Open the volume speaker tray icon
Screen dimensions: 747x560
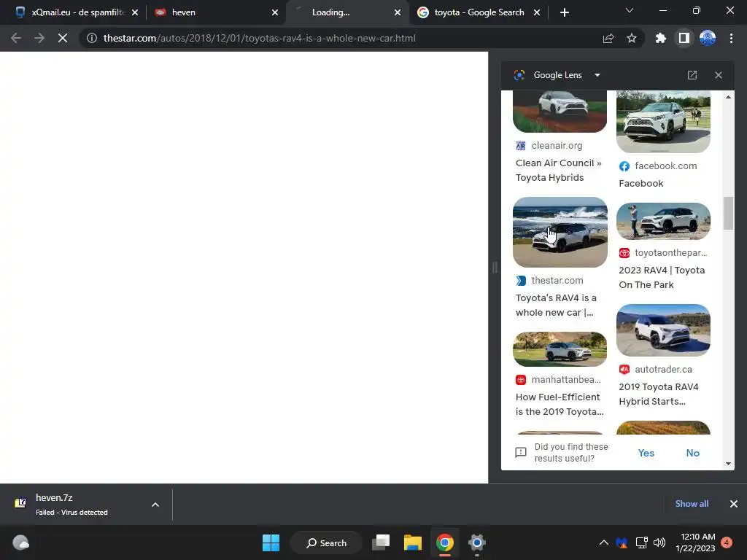[x=659, y=542]
